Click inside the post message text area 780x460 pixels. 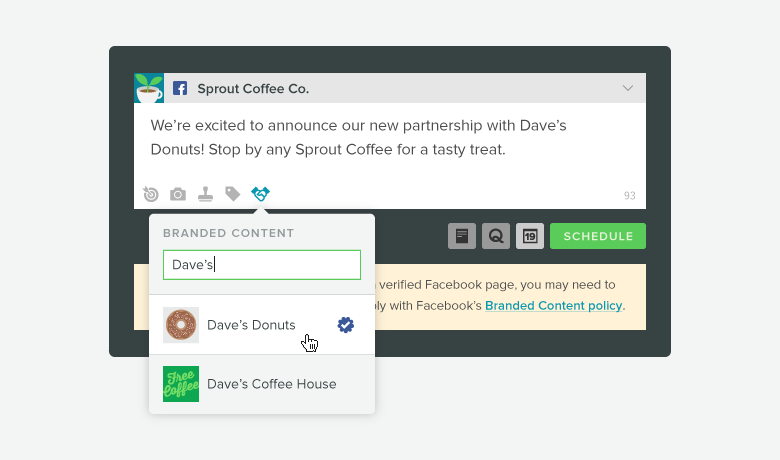(x=390, y=142)
